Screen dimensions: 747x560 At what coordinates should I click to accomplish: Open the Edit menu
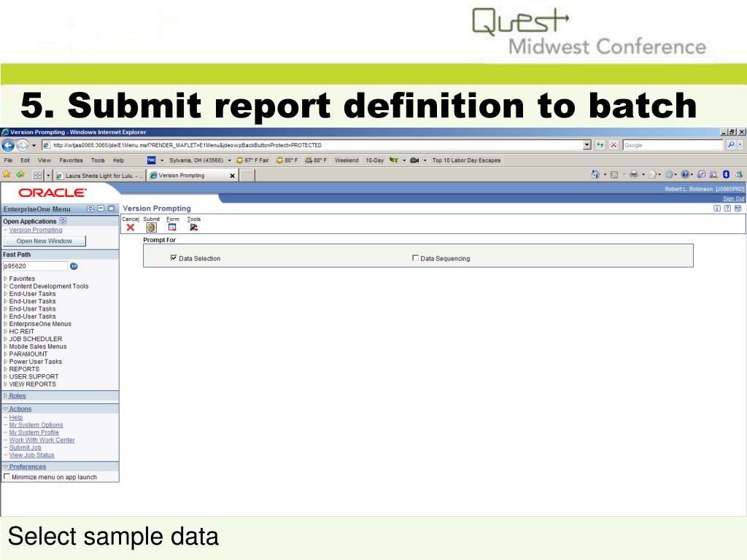click(26, 160)
